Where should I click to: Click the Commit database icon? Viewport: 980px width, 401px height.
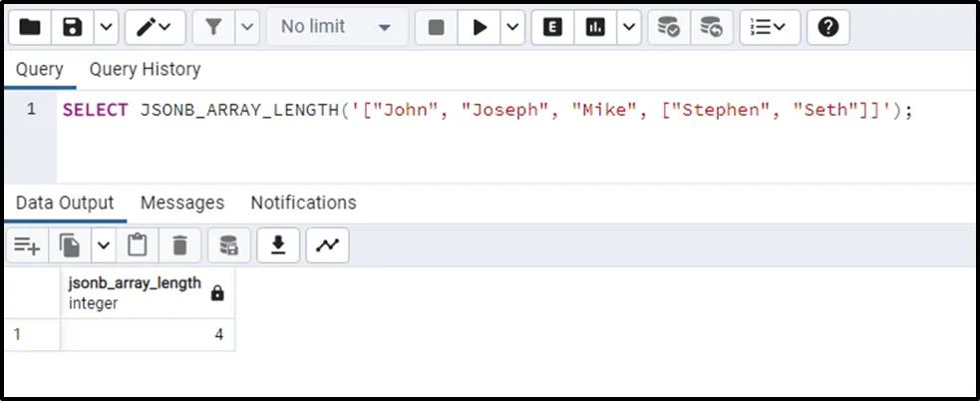[666, 28]
